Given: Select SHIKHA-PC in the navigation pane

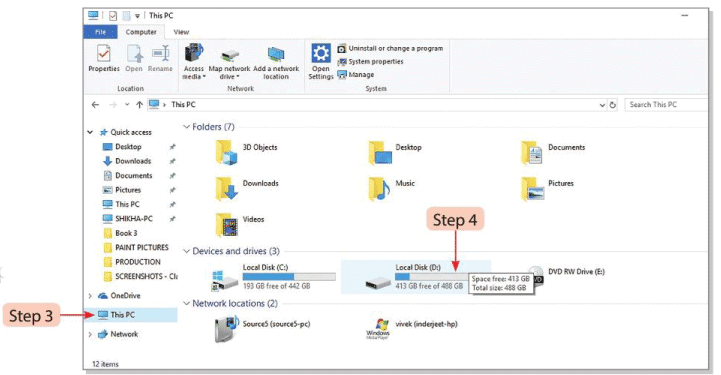Looking at the screenshot, I should [x=134, y=218].
